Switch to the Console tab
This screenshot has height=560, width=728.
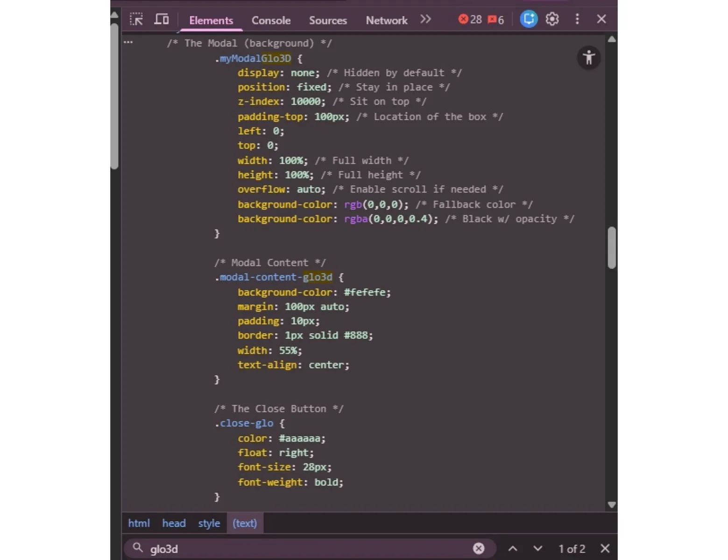pos(271,21)
